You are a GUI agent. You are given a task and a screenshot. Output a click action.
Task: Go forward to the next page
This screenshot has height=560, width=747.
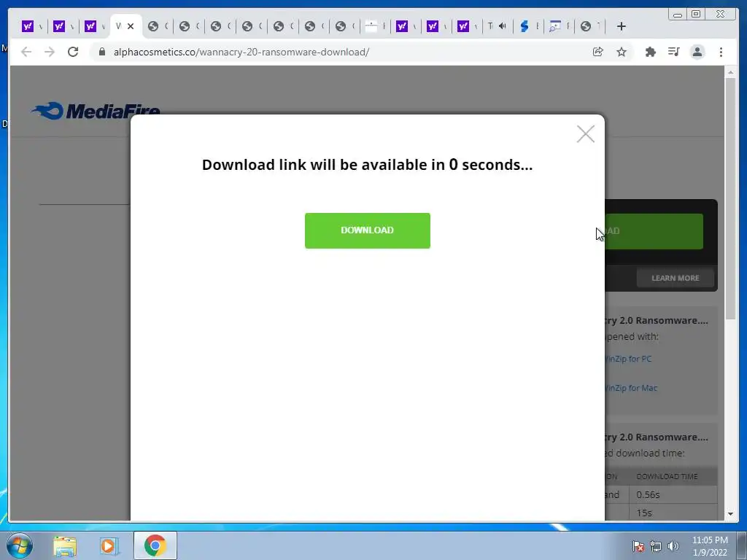[50, 52]
